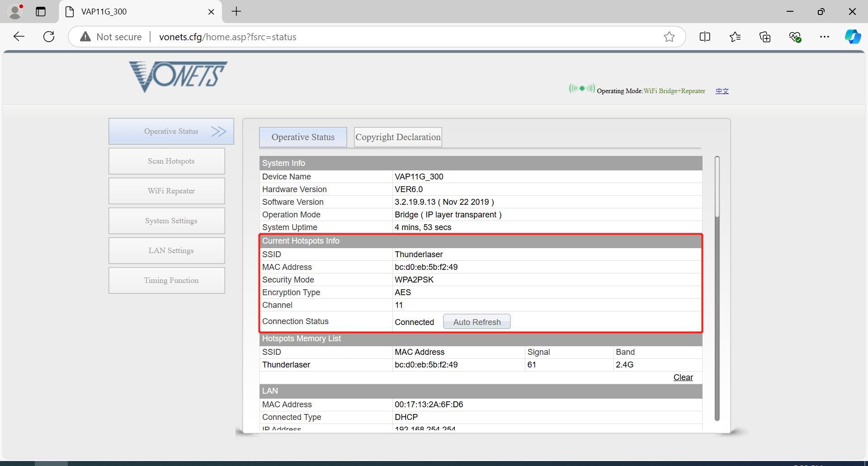
Task: Open the tab actions menu icon
Action: 41,11
